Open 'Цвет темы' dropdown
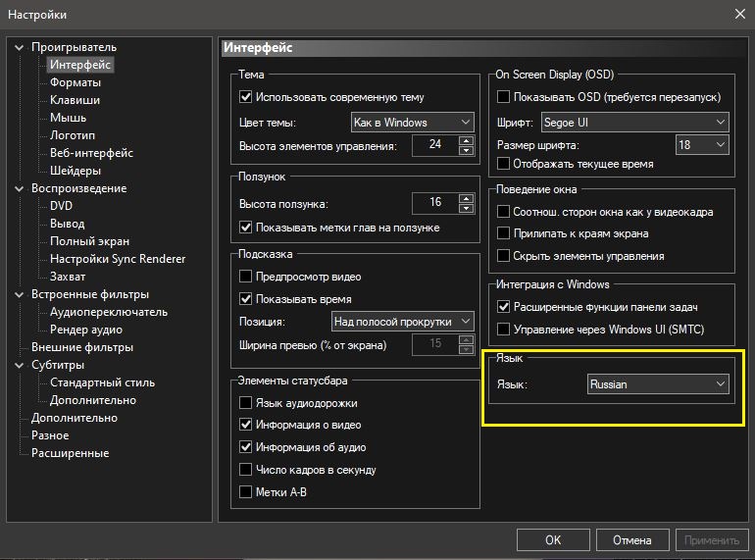The height and width of the screenshot is (560, 755). 412,123
